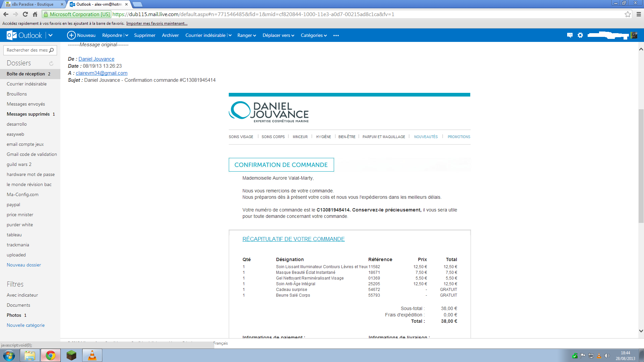Open the messaging chat icon
Screen dimensions: 644x362
pos(570,35)
